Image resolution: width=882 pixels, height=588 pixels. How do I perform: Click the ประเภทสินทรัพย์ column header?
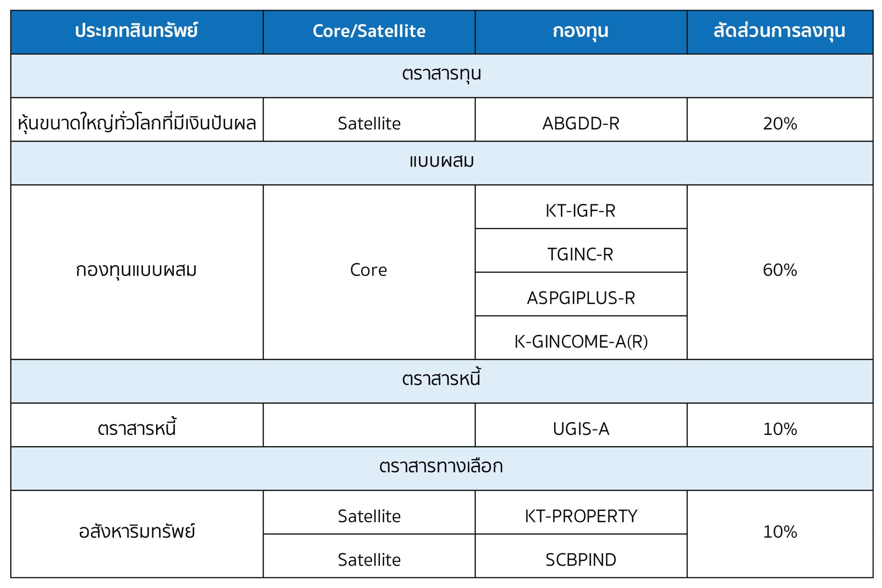136,31
